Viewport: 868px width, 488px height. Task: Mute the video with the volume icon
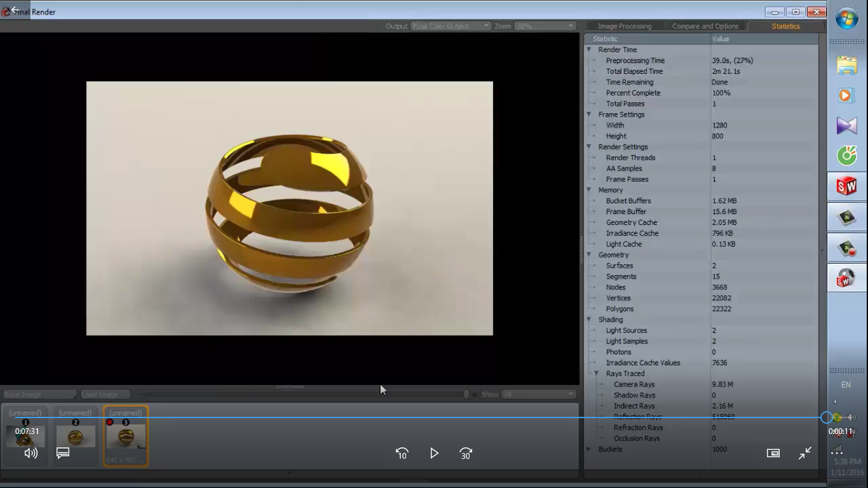pyautogui.click(x=31, y=453)
